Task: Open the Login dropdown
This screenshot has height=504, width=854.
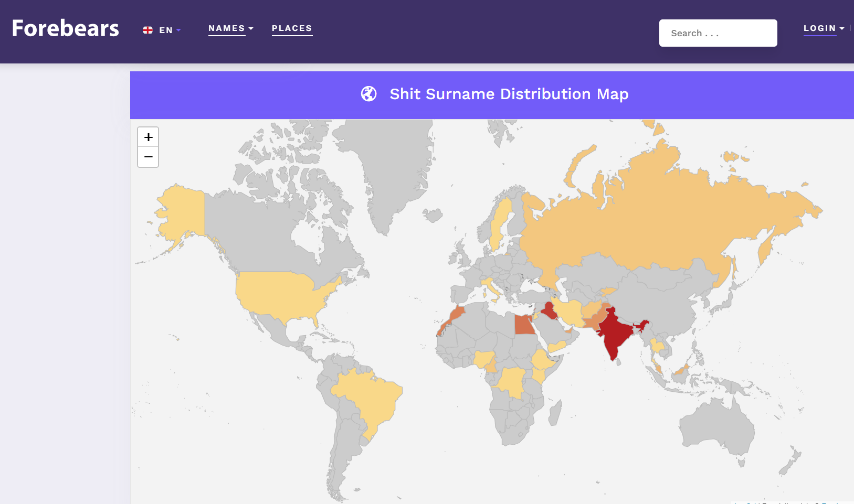Action: pos(823,28)
